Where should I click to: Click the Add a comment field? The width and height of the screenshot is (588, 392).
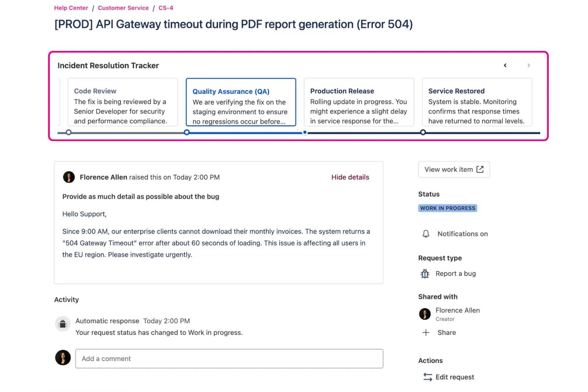pyautogui.click(x=229, y=359)
